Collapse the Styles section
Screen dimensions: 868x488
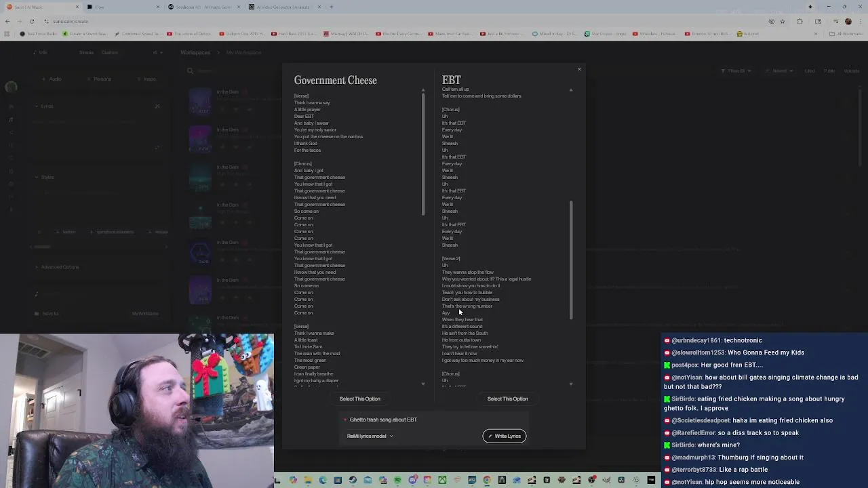click(44, 177)
